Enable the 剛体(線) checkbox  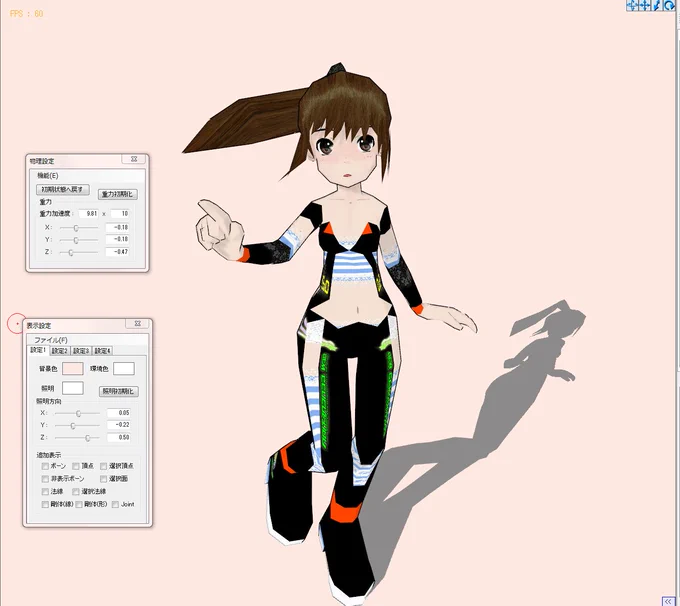coord(45,504)
